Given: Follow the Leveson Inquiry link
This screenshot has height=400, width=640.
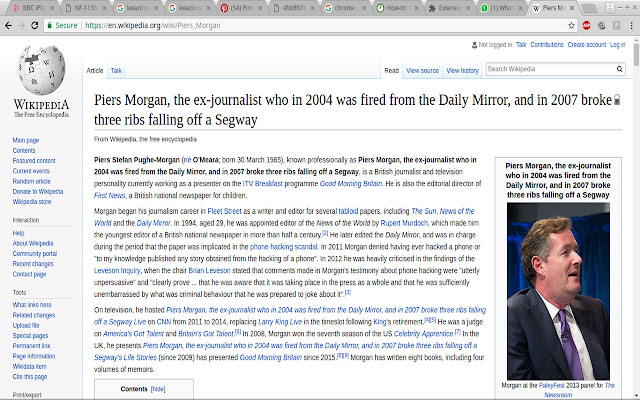Looking at the screenshot, I should [117, 270].
